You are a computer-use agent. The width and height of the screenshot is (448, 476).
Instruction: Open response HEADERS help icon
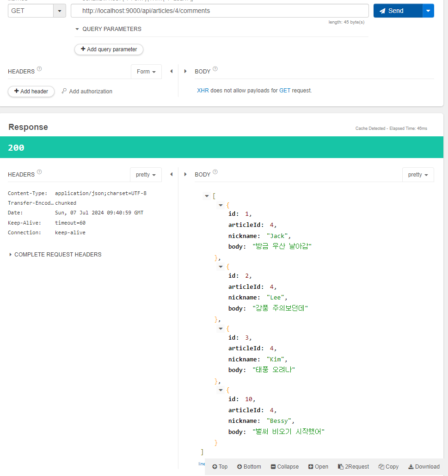39,172
